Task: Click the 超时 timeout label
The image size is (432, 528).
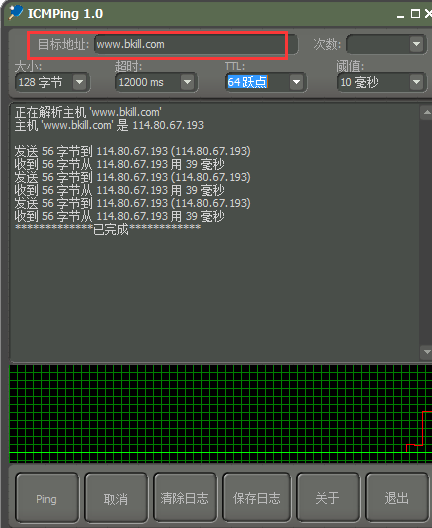Action: click(x=128, y=66)
